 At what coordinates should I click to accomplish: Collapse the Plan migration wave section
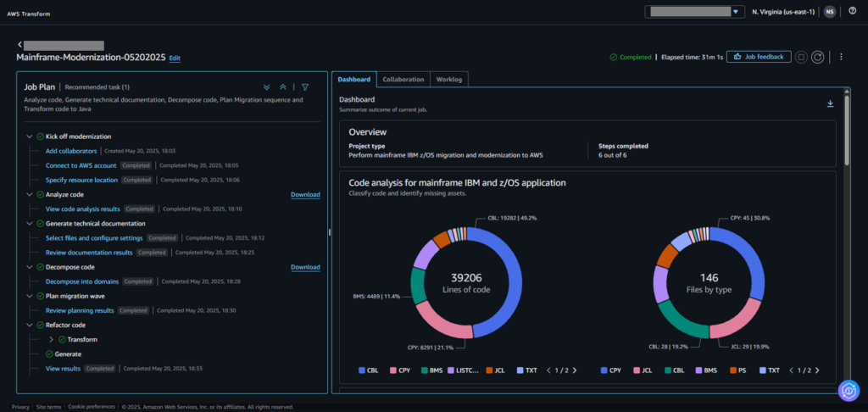click(30, 296)
